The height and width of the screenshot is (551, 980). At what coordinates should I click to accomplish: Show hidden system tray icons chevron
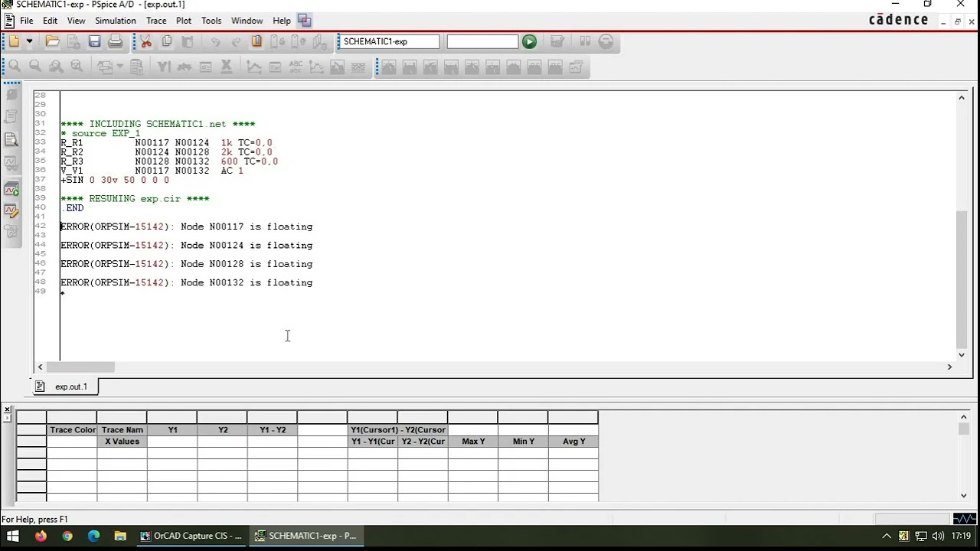click(x=887, y=536)
